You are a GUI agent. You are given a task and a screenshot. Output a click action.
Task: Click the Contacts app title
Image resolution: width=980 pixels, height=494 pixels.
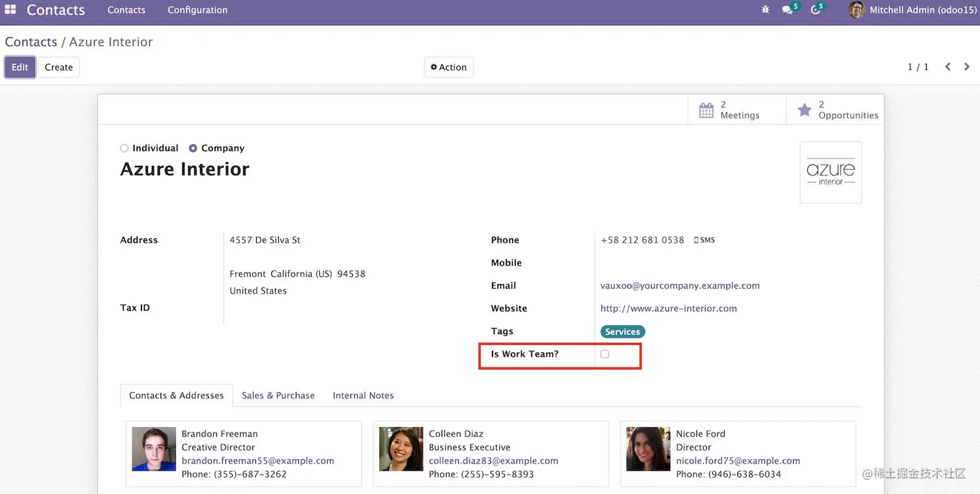click(x=56, y=10)
